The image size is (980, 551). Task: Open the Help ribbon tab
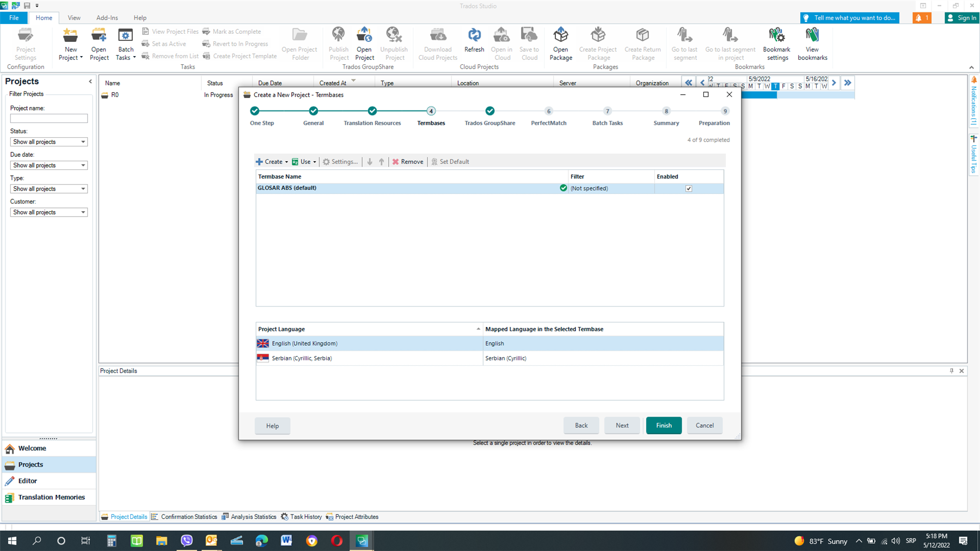(140, 18)
